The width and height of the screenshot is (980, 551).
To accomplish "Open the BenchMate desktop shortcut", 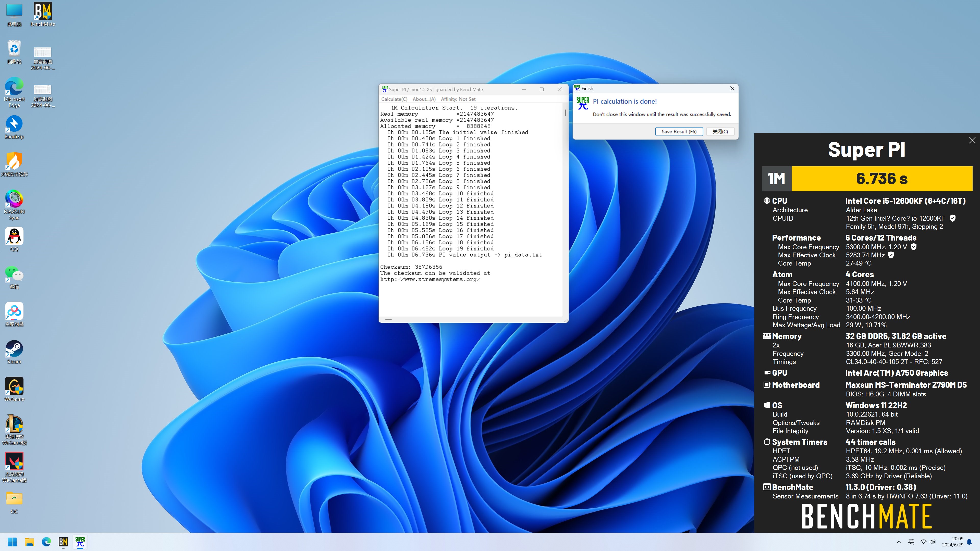I will [43, 15].
